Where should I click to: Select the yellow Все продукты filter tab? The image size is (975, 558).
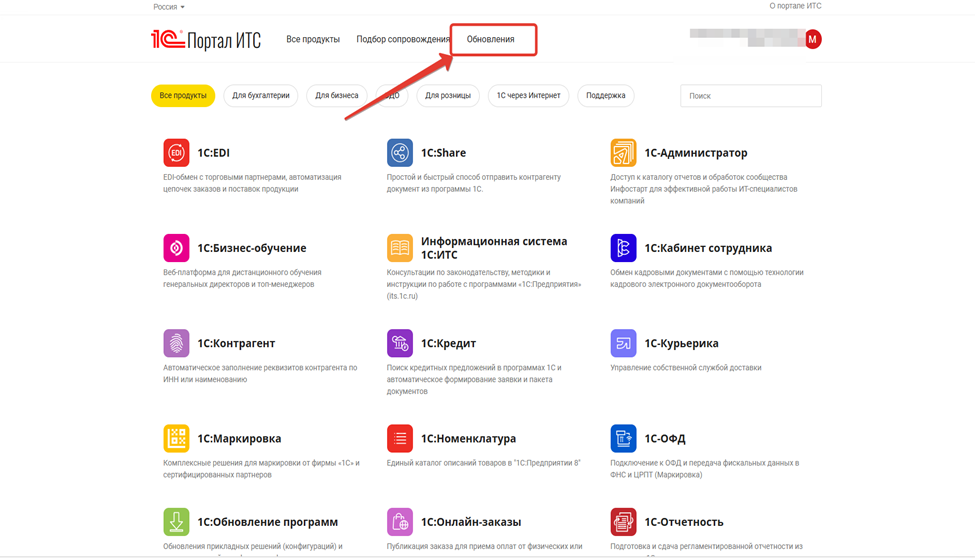coord(183,96)
